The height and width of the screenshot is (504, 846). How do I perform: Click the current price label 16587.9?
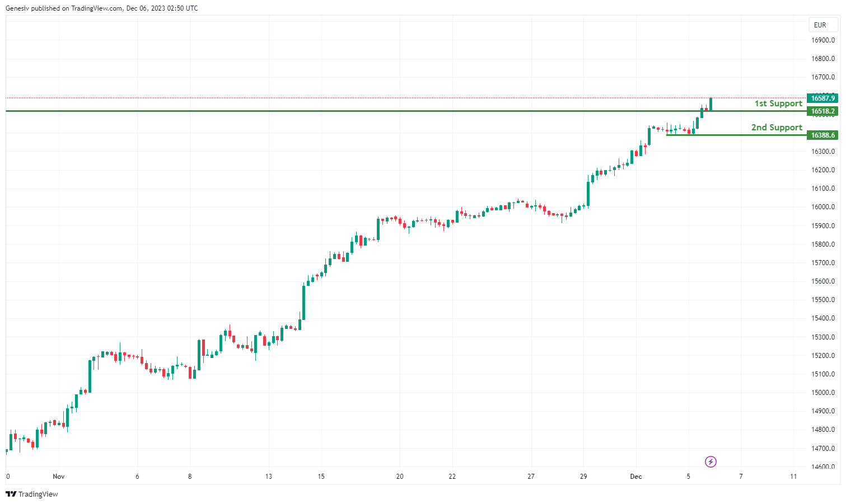pyautogui.click(x=822, y=98)
